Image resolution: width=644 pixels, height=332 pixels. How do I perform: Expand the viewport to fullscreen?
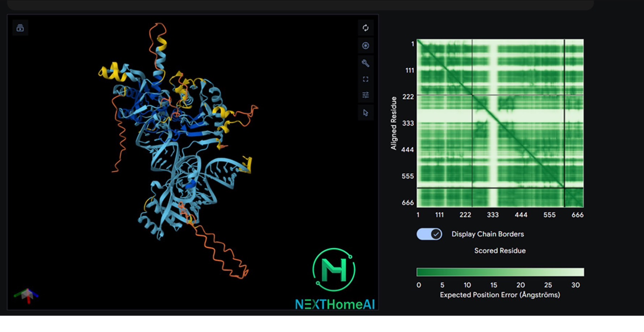click(x=366, y=79)
